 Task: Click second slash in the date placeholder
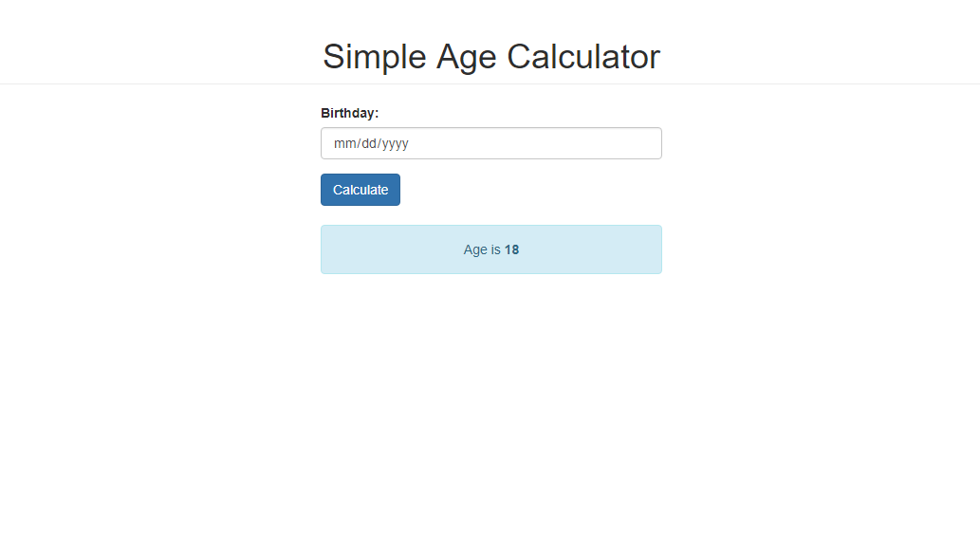pos(379,144)
